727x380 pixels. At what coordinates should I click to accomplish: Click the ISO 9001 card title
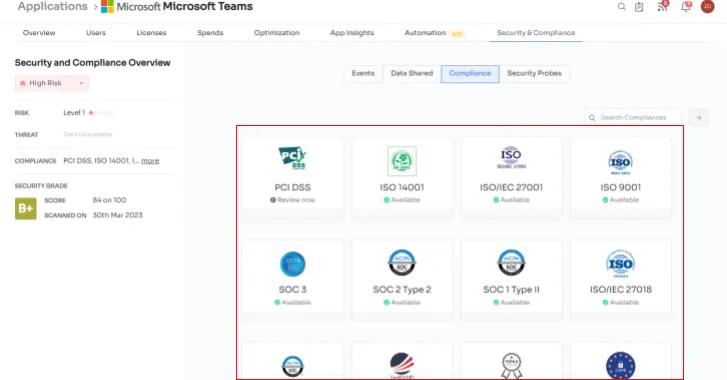click(620, 187)
